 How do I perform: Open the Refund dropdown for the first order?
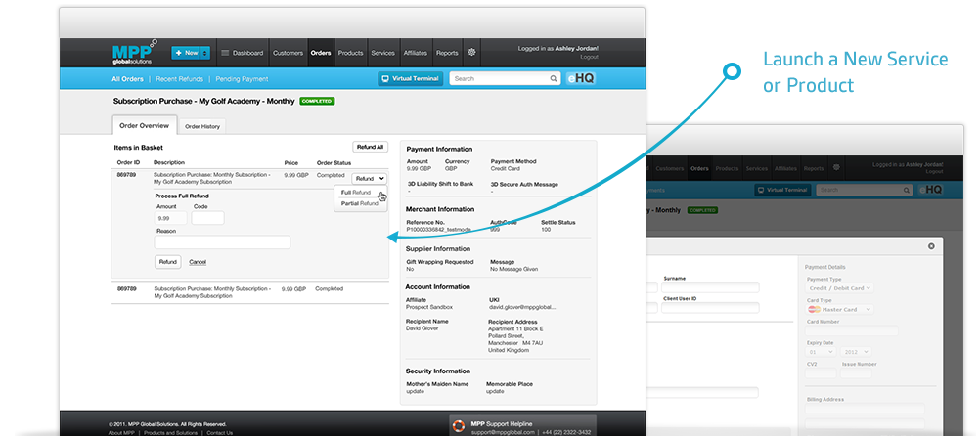point(370,178)
